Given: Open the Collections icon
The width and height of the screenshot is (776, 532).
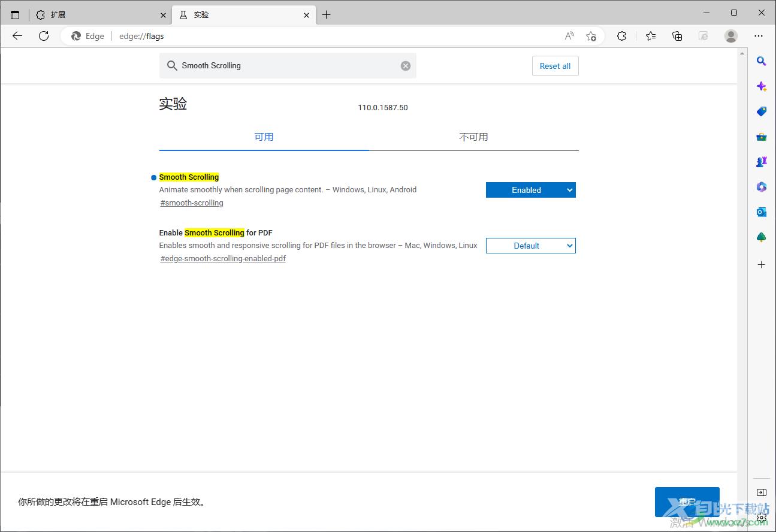Looking at the screenshot, I should 677,36.
